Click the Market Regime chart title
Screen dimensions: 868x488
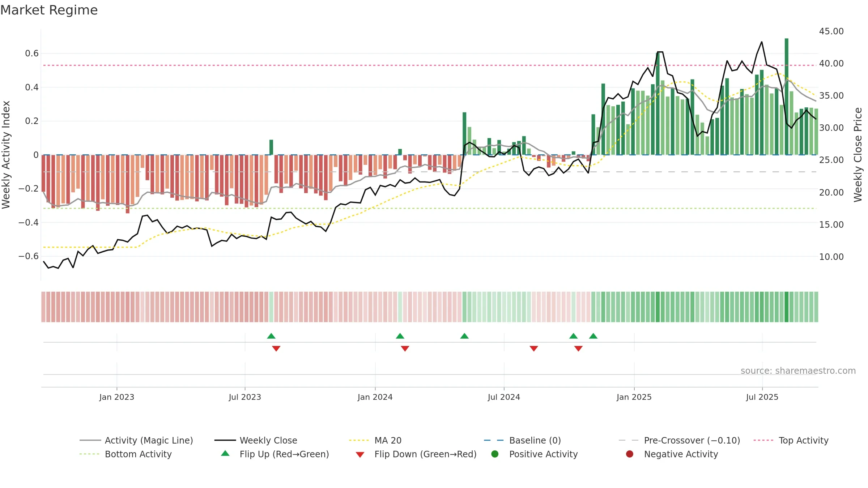click(x=49, y=10)
